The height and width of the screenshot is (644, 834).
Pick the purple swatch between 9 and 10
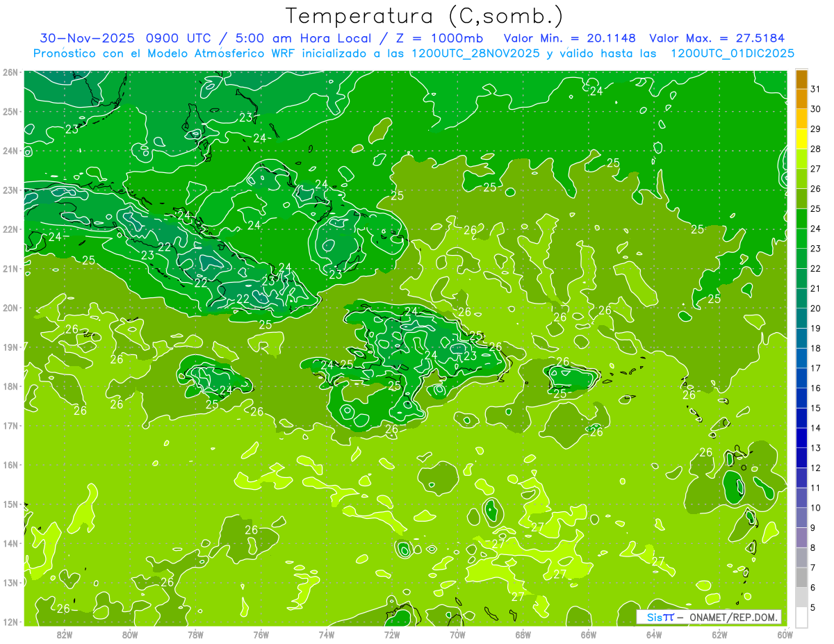click(x=801, y=518)
